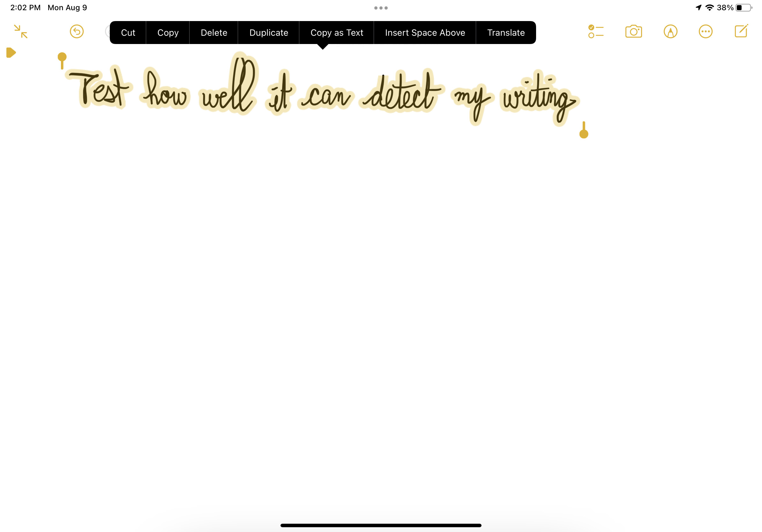Select the Delete option from context menu
Screen dimensions: 762x532
click(214, 33)
